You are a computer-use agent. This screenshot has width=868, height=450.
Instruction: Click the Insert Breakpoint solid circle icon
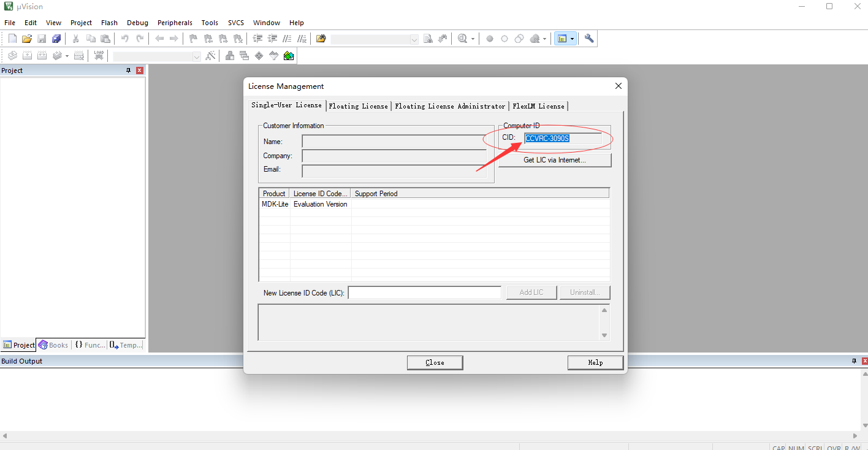pos(490,39)
